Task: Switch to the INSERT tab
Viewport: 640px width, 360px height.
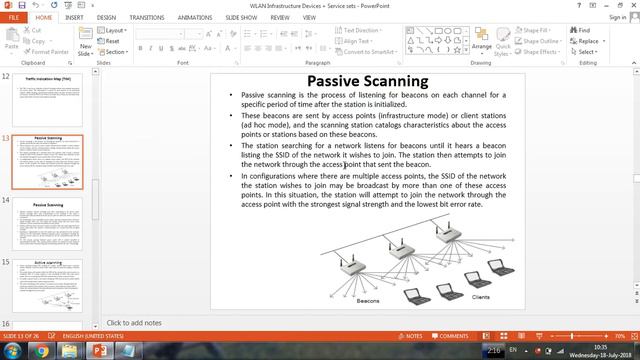Action: click(x=74, y=18)
